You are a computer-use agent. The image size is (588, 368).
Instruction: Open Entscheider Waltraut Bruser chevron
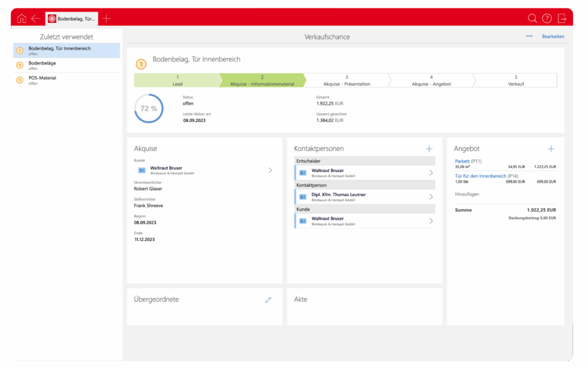coord(431,172)
